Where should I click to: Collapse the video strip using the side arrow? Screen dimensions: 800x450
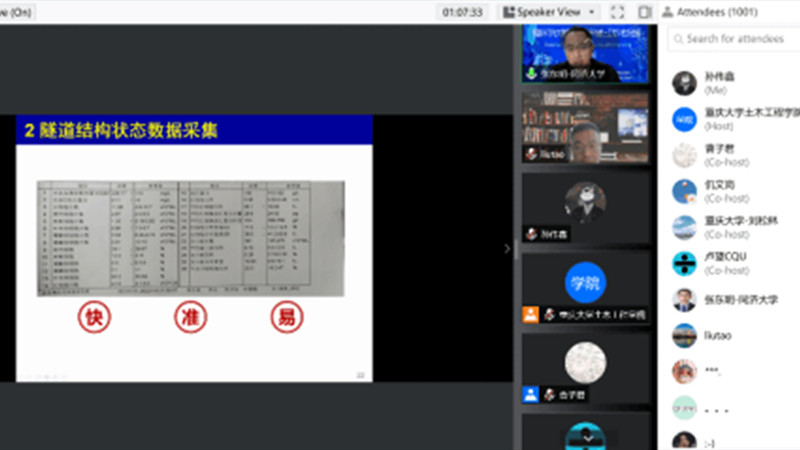[x=507, y=248]
